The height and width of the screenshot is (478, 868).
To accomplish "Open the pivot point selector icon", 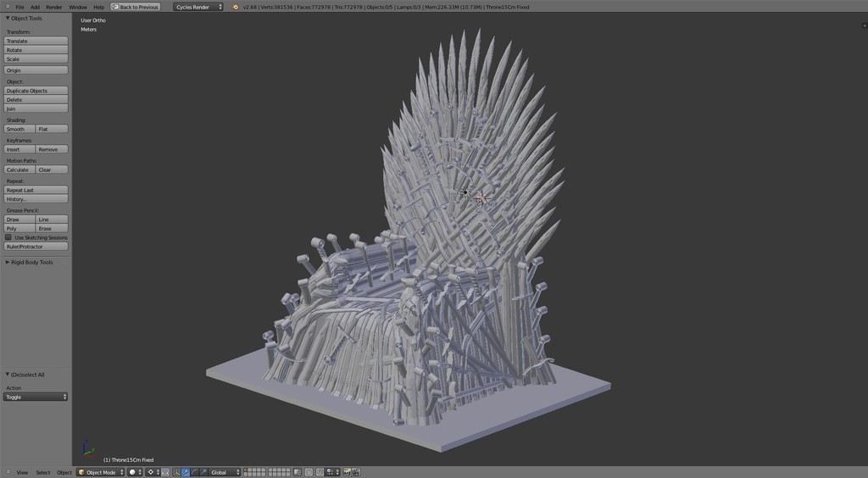I will pos(151,472).
